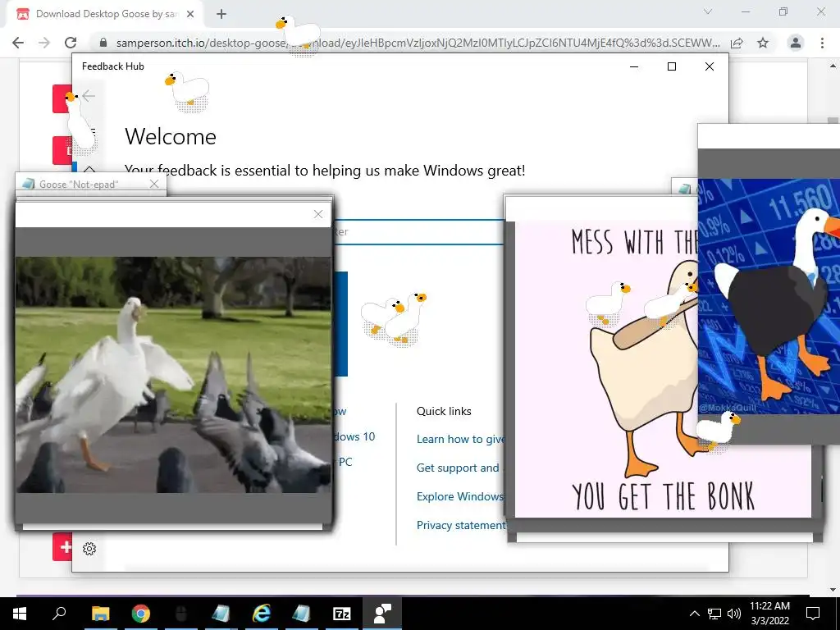The image size is (840, 630).
Task: Open File Explorer from taskbar
Action: 100,613
